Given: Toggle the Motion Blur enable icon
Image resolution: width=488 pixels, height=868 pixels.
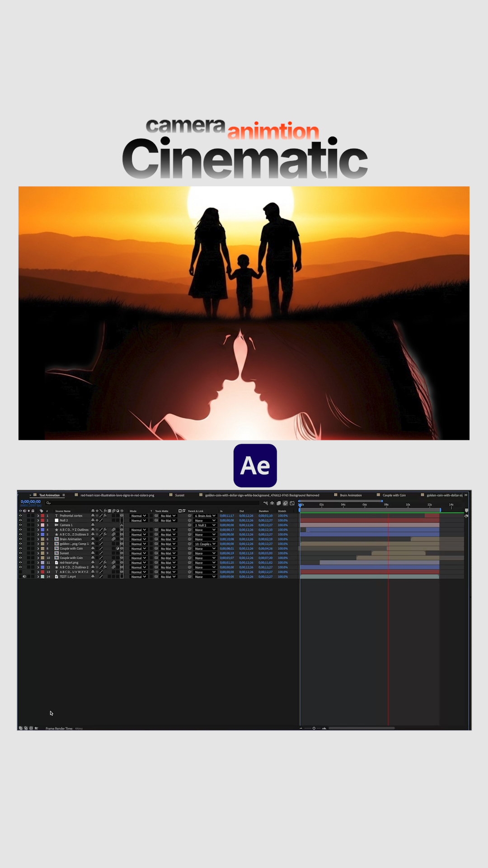Looking at the screenshot, I should tap(286, 503).
